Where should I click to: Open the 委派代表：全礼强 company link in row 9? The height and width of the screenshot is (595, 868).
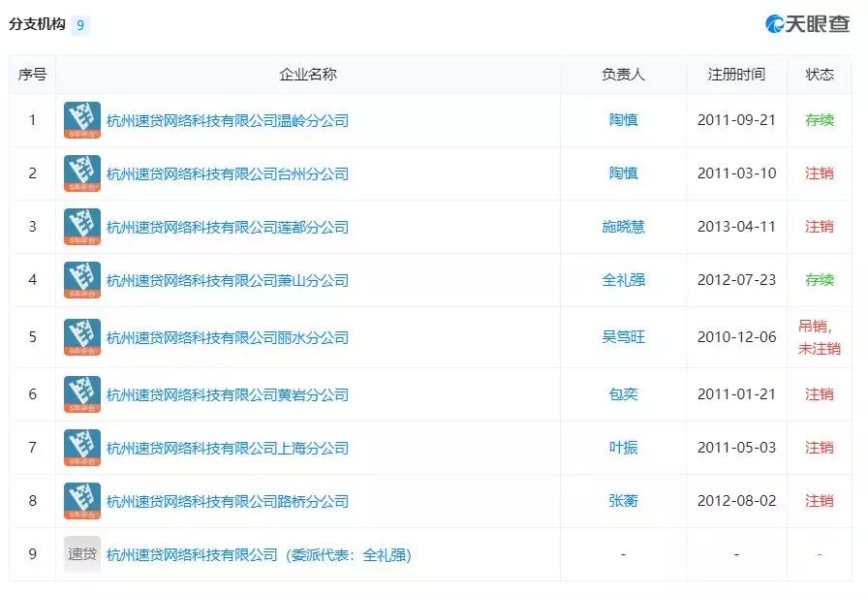pyautogui.click(x=259, y=554)
